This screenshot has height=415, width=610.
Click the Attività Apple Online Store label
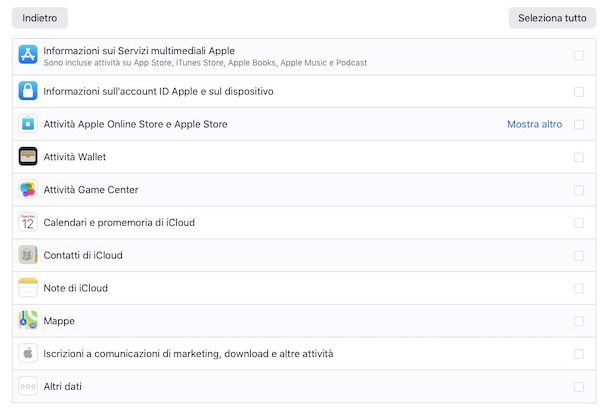135,124
